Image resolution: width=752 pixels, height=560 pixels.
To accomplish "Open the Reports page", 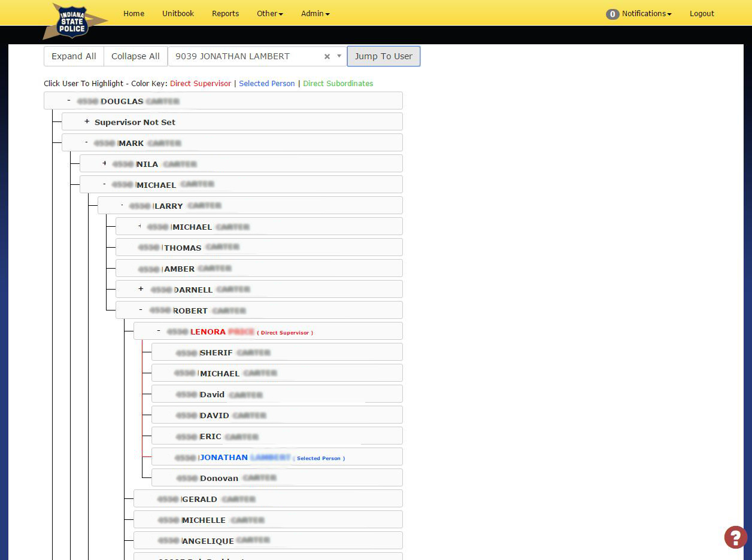I will pyautogui.click(x=225, y=13).
